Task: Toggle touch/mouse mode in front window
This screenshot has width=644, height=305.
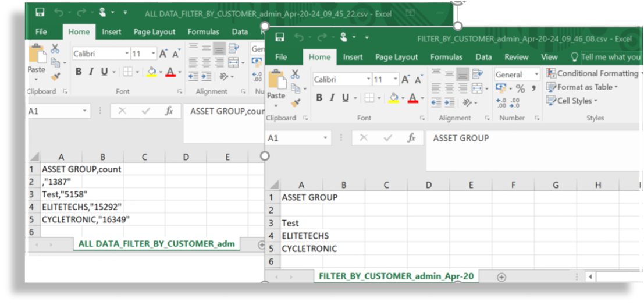Action: [344, 37]
